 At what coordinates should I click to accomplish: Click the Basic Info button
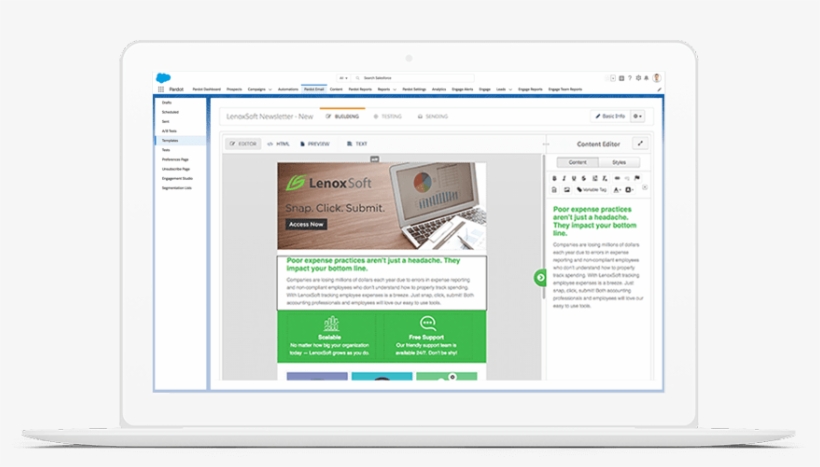(x=610, y=116)
